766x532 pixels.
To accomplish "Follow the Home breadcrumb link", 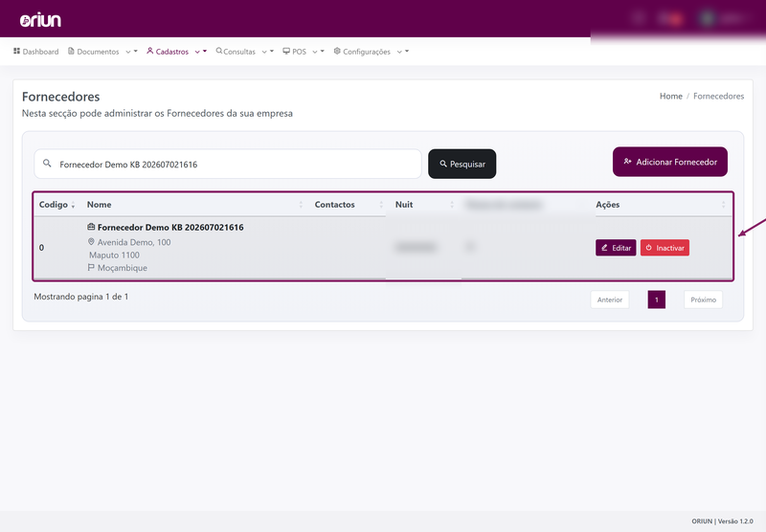I will (x=671, y=96).
